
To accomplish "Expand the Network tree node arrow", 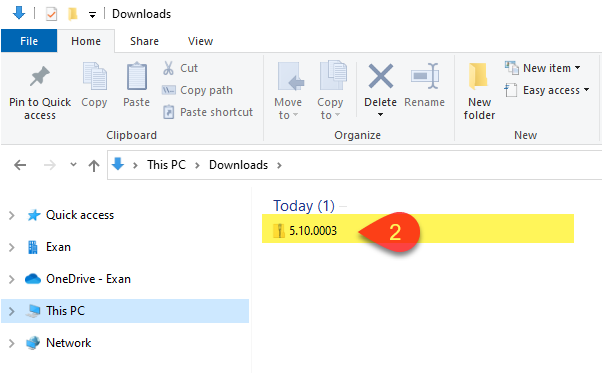I will 12,343.
